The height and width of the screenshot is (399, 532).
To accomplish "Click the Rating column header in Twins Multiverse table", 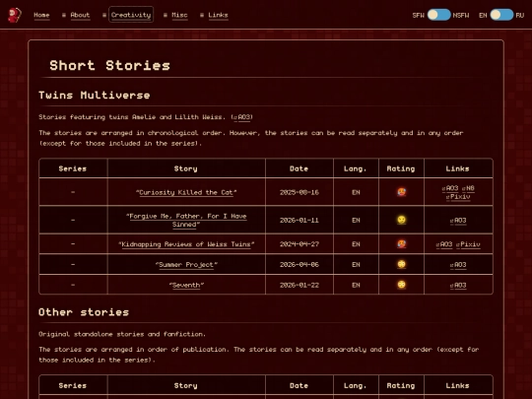I will click(401, 168).
